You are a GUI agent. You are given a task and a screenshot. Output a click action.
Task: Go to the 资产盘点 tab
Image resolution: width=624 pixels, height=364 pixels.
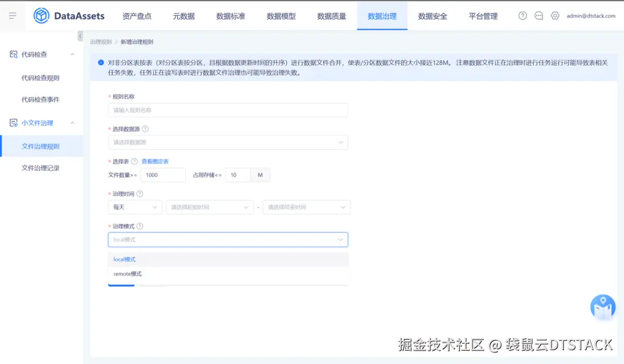pos(137,16)
